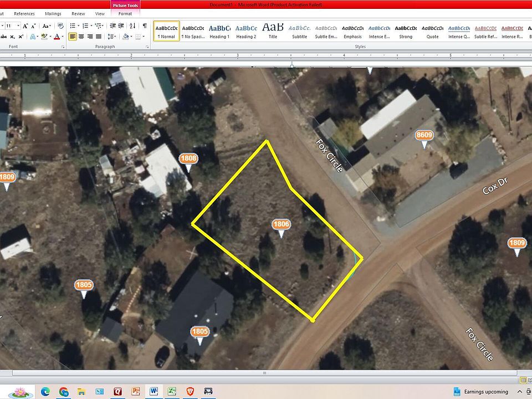This screenshot has width=532, height=399.
Task: Open the Bullets dropdown arrow
Action: (78, 26)
